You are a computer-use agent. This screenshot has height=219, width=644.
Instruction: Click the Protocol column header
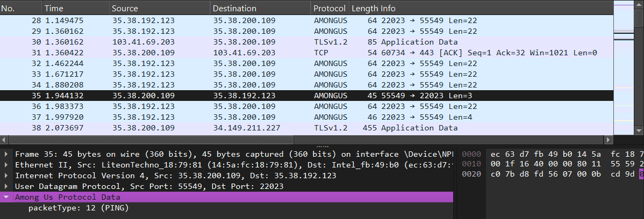[329, 9]
